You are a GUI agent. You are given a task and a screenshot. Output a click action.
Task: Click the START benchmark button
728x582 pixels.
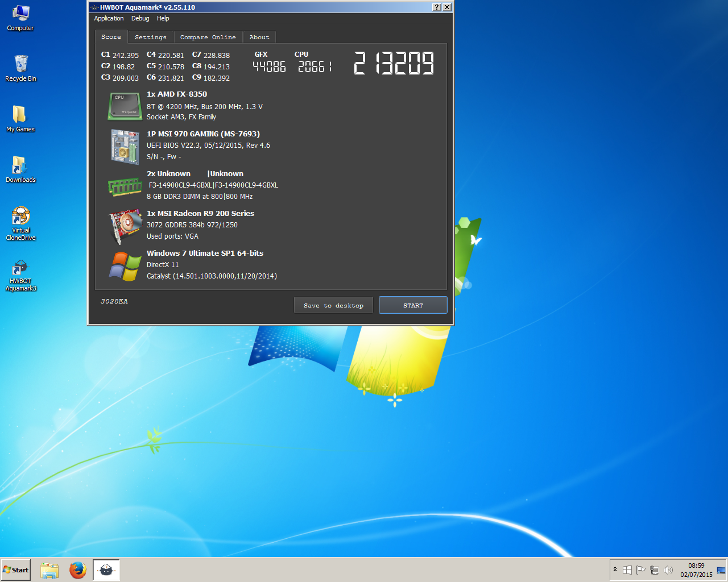(413, 305)
